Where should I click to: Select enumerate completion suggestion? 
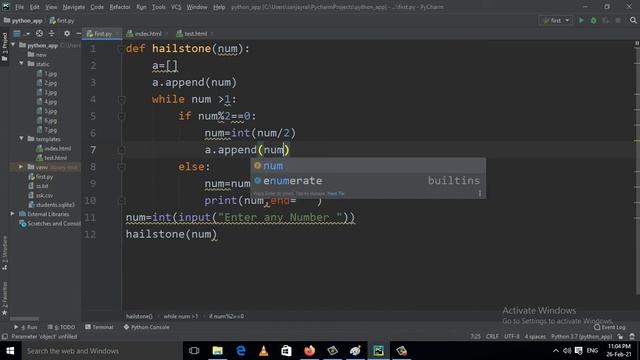tap(368, 180)
